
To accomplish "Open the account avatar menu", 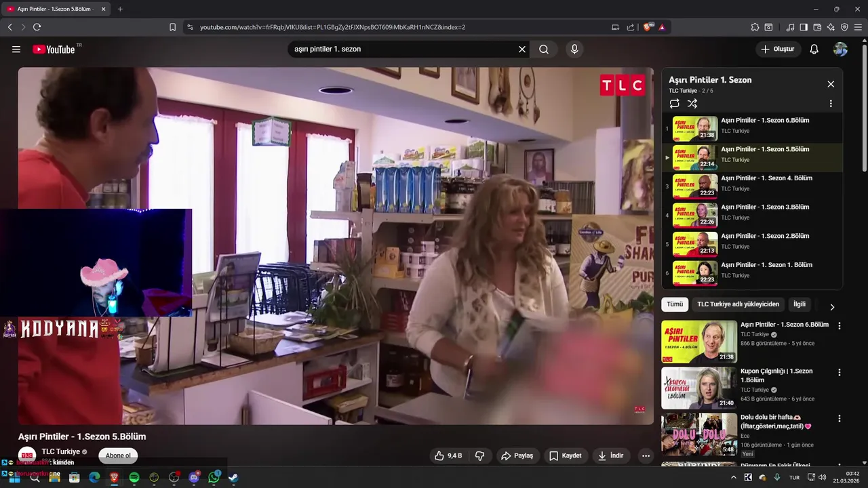I will point(840,49).
